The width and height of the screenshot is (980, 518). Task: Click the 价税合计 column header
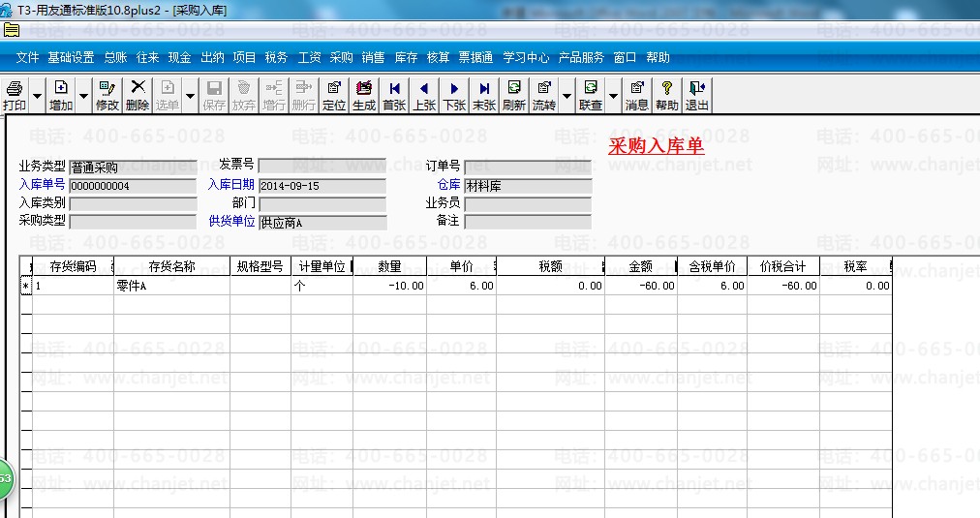(x=782, y=267)
